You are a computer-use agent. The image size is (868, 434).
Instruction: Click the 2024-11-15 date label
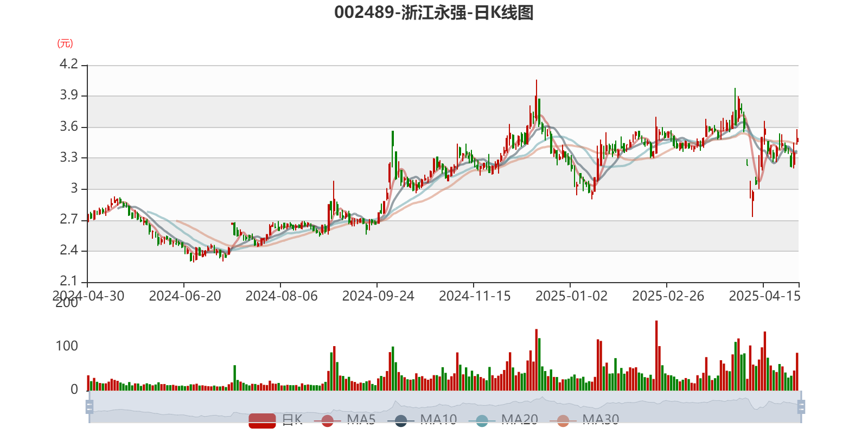(x=475, y=296)
